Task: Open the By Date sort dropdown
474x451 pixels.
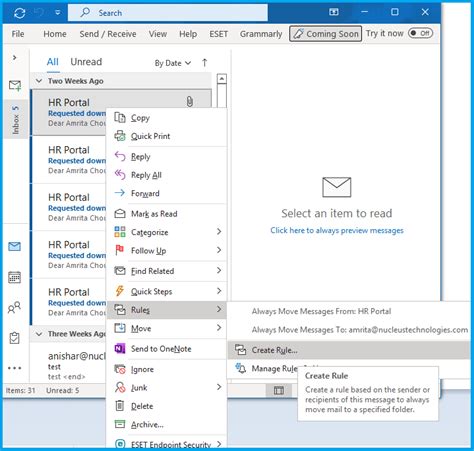Action: [173, 63]
